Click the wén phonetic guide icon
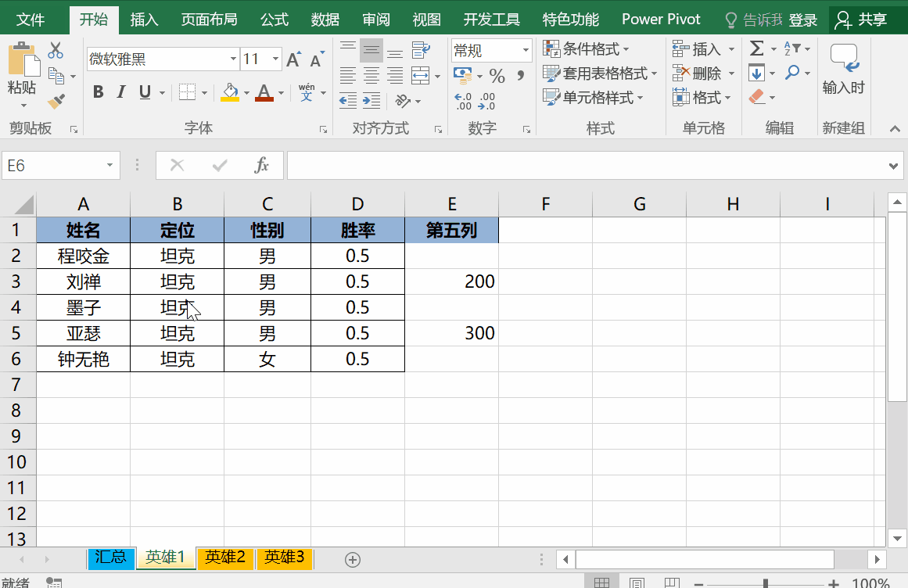The width and height of the screenshot is (908, 588). click(307, 92)
